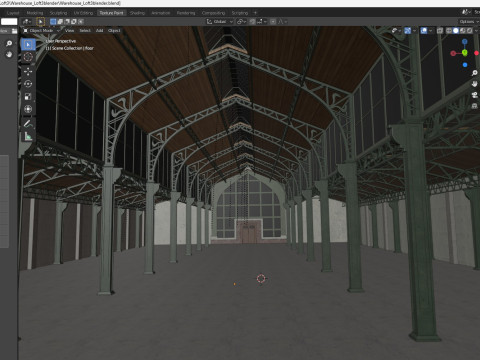The height and width of the screenshot is (360, 480).
Task: Open Global transform orientation dropdown
Action: coord(220,22)
